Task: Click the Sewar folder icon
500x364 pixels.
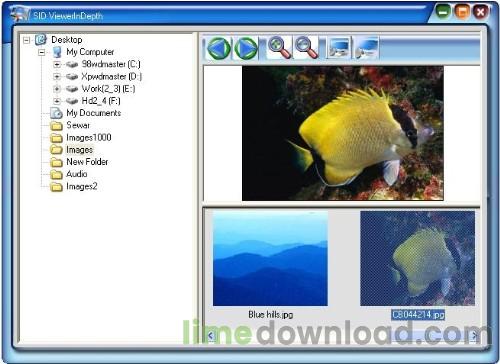Action: point(56,126)
